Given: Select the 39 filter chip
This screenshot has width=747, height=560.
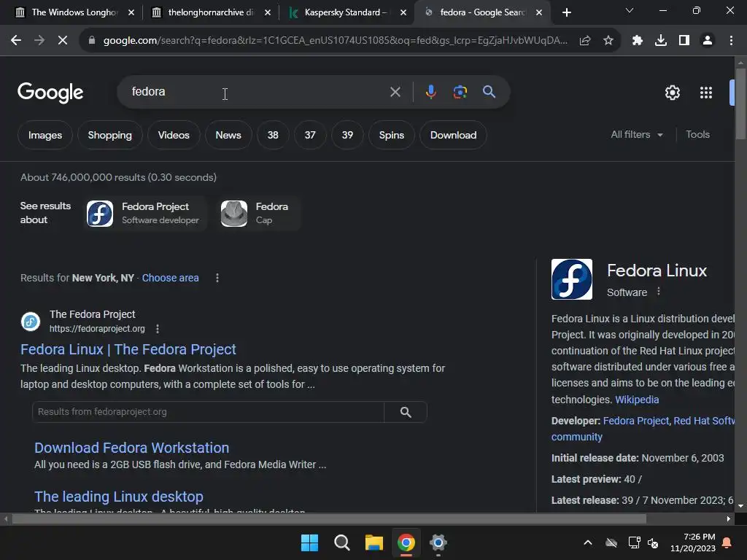Looking at the screenshot, I should [347, 135].
